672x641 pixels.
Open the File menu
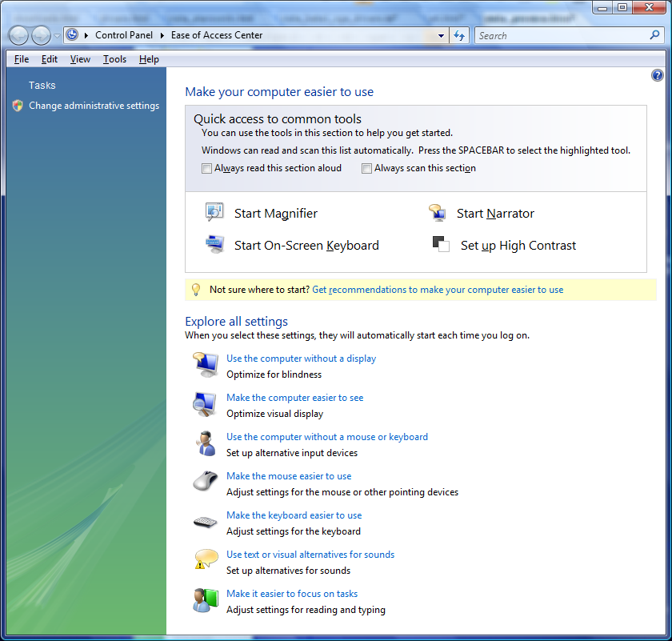pyautogui.click(x=22, y=59)
